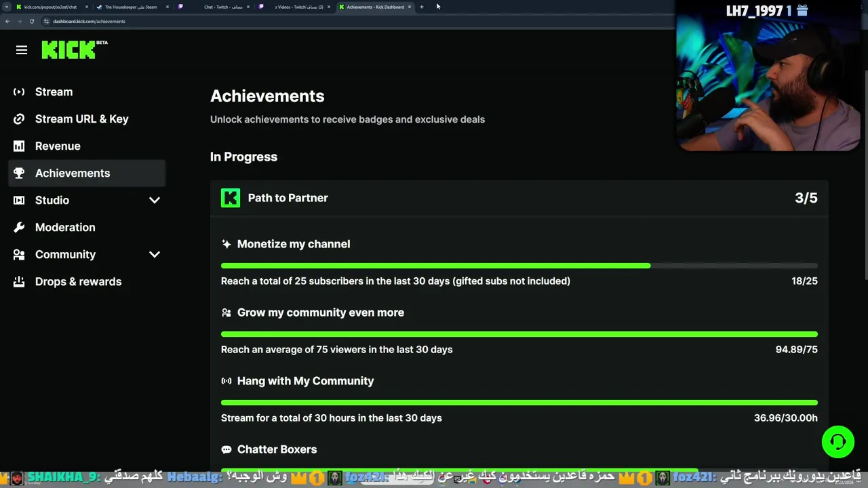Switch to the Videos - Twitch tab
The height and width of the screenshot is (488, 868).
295,7
